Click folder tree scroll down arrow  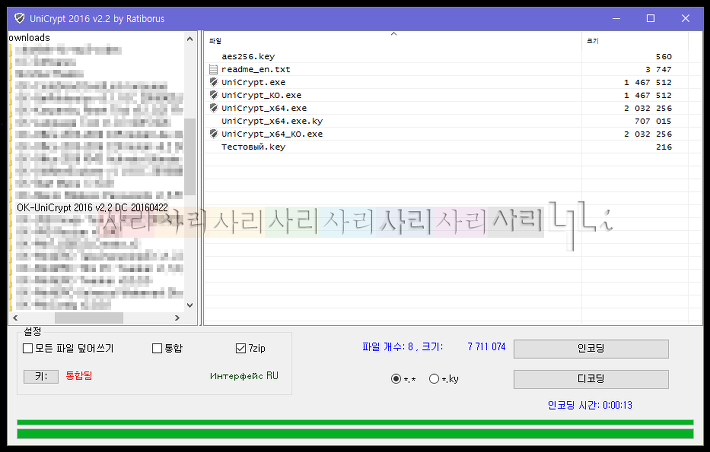190,305
